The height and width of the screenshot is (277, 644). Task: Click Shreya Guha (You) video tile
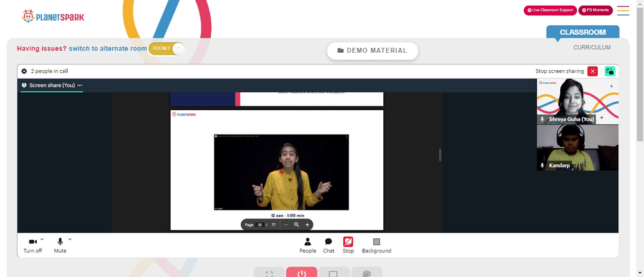coord(578,101)
